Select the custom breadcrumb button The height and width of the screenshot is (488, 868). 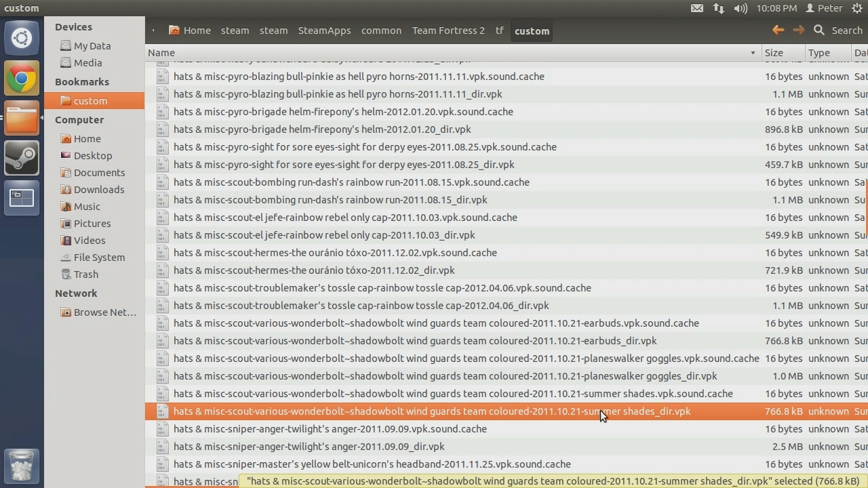click(x=532, y=30)
